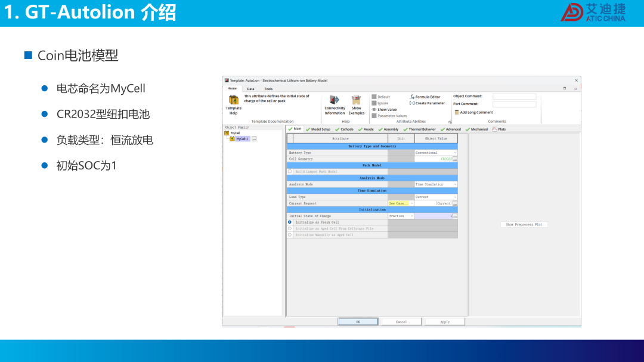Open the Cathode tab
644x362 pixels.
click(344, 129)
